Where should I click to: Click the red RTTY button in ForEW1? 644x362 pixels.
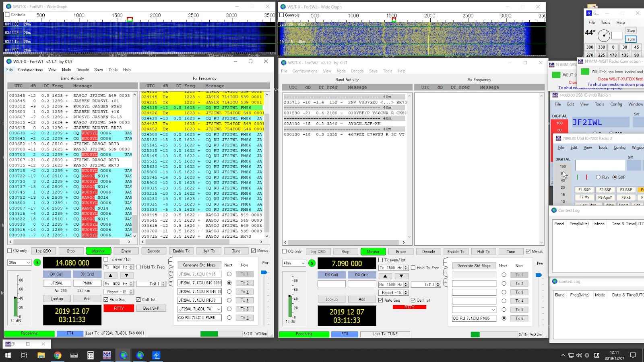(x=119, y=309)
